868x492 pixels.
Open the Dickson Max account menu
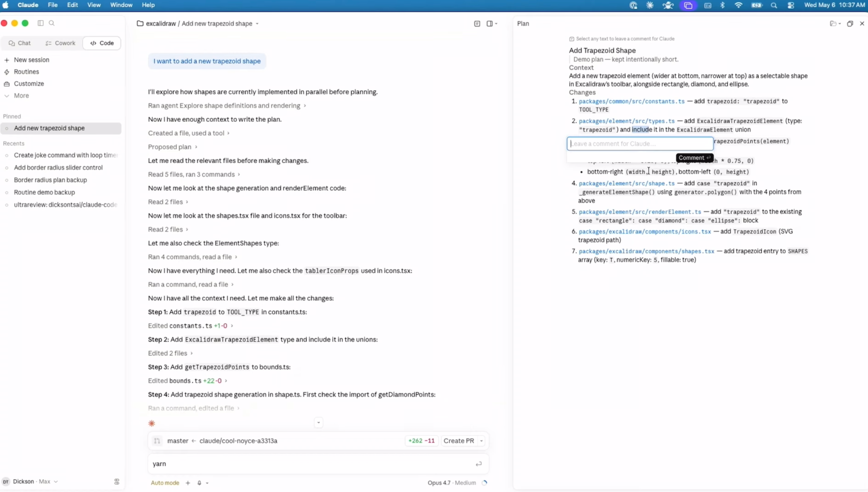[30, 481]
